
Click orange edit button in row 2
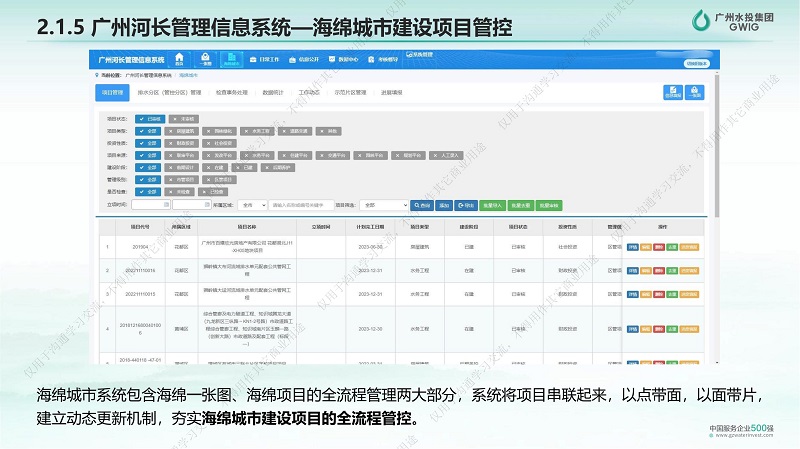(x=646, y=270)
